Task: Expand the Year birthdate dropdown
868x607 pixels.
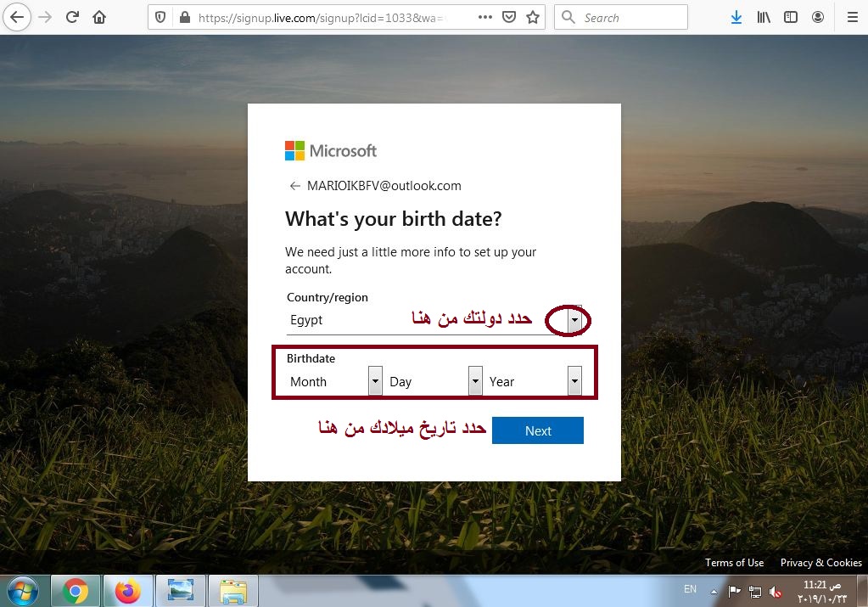Action: coord(574,381)
